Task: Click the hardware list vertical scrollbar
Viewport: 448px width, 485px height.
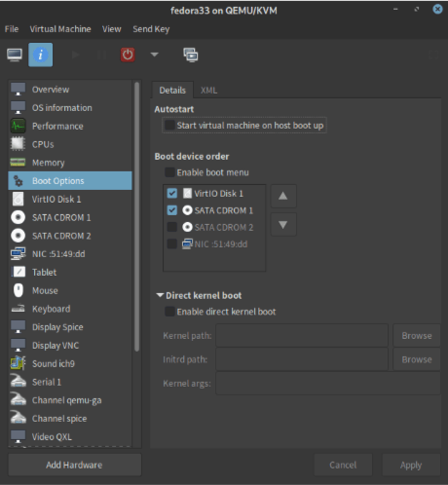Action: coord(137,216)
